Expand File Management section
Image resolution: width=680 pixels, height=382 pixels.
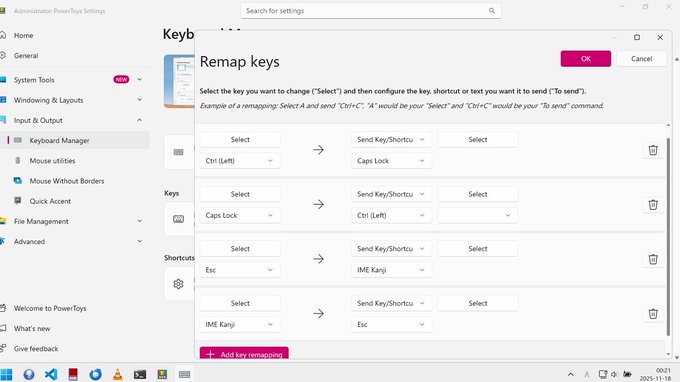[x=139, y=221]
